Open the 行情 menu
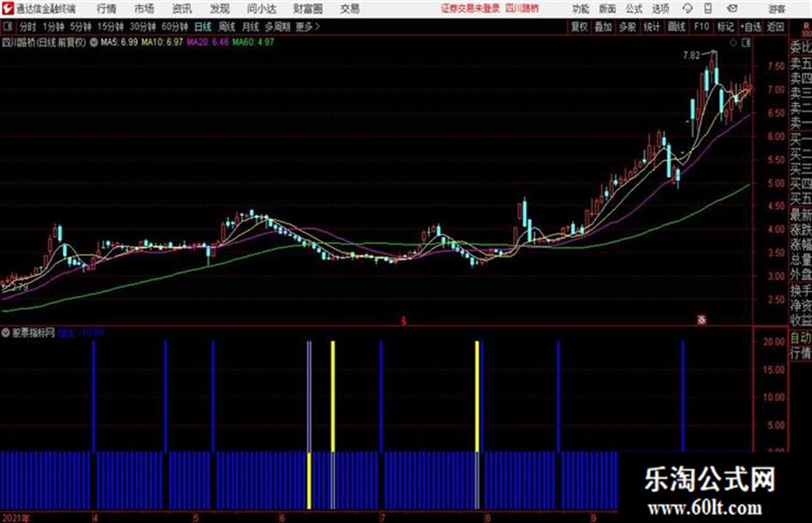812x523 pixels. pyautogui.click(x=107, y=9)
